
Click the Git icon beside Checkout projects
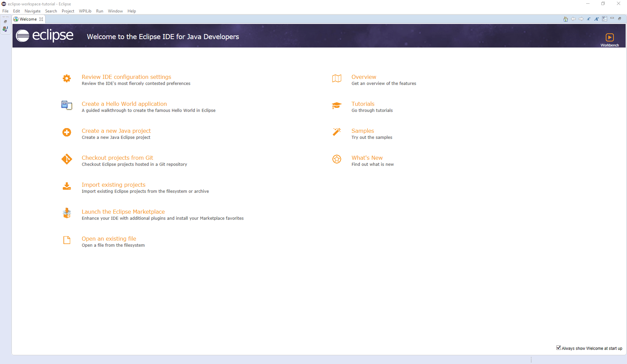(x=66, y=159)
